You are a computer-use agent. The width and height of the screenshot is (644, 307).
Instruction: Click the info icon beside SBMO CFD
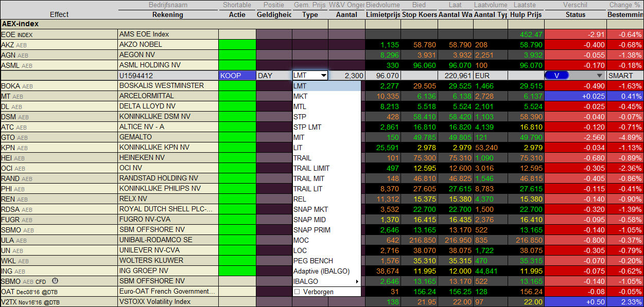click(55, 281)
